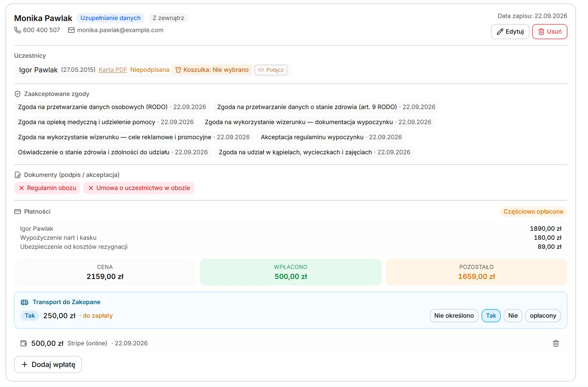Open the Karta PDF link
This screenshot has width=588, height=387.
(x=113, y=70)
